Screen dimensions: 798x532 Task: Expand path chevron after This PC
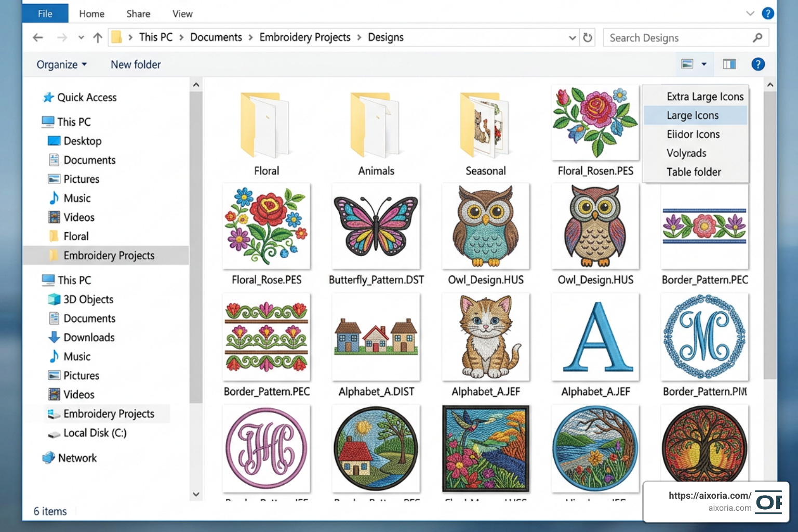[x=181, y=37]
